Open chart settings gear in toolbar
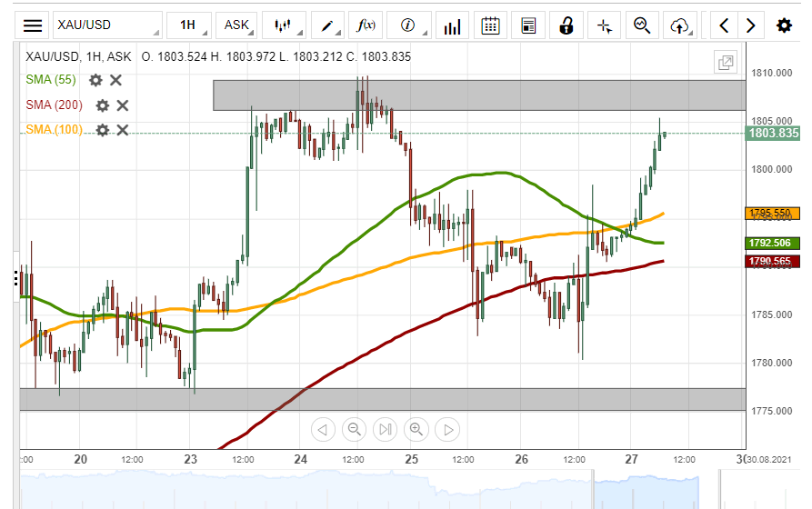812x509 pixels. pyautogui.click(x=784, y=25)
